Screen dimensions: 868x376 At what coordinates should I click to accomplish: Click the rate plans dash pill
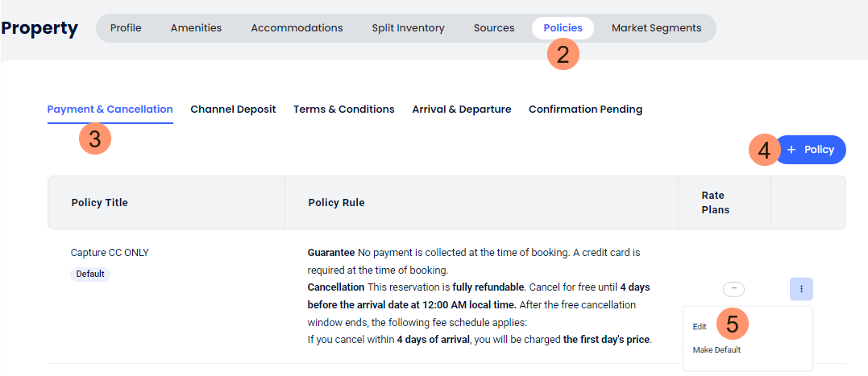coord(733,288)
